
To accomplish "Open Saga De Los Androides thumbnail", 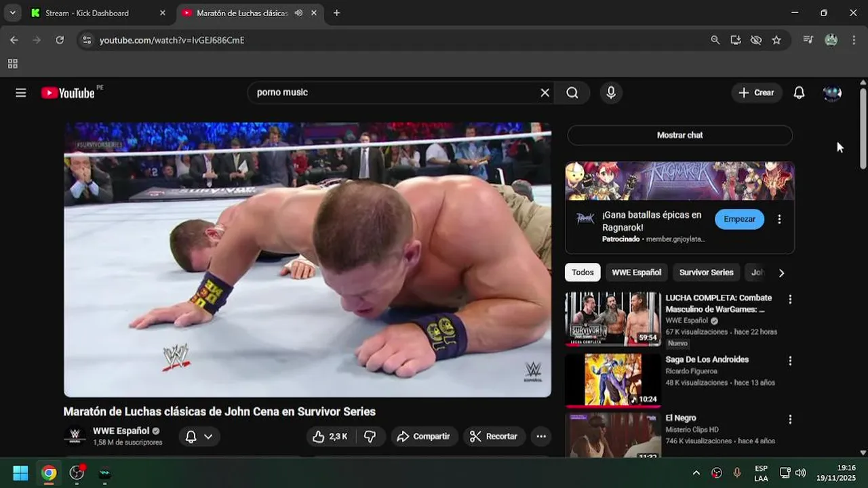I will coord(613,380).
